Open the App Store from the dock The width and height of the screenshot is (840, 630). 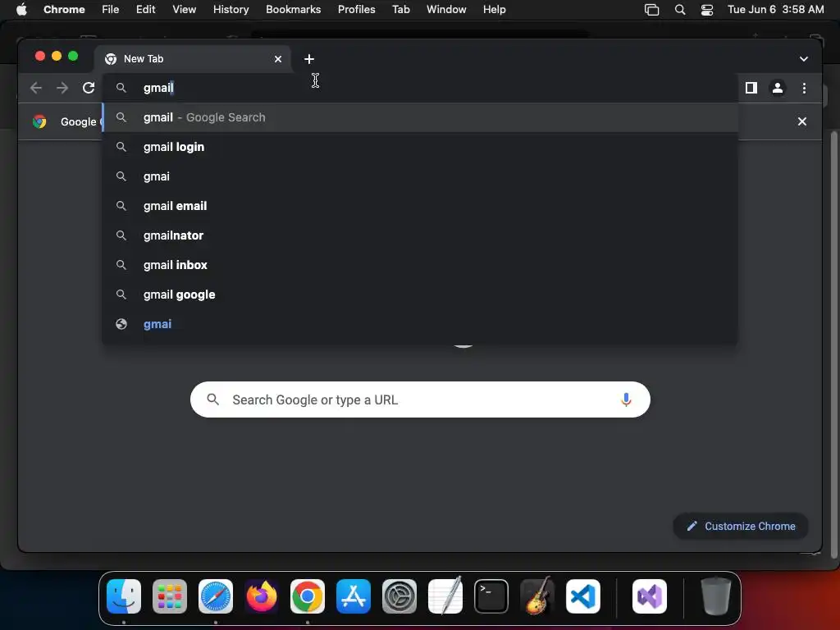pos(354,596)
